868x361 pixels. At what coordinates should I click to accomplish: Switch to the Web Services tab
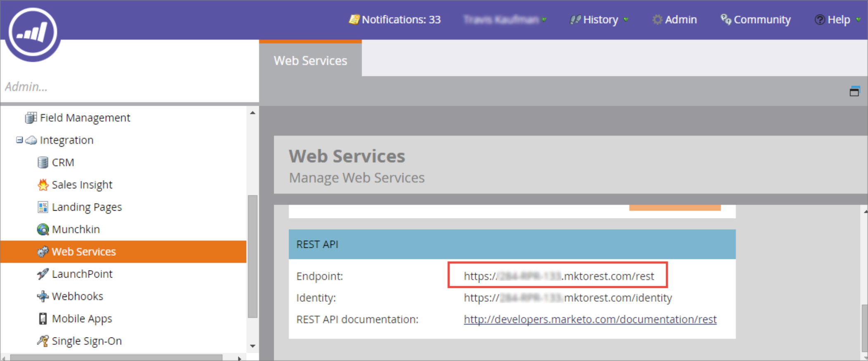click(x=311, y=61)
